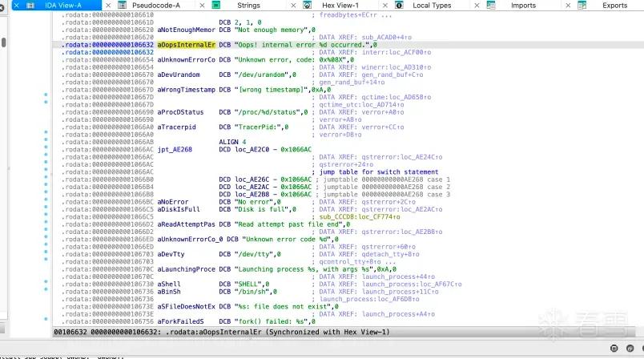Click the Exports tab icon
This screenshot has width=644, height=359.
[582, 6]
